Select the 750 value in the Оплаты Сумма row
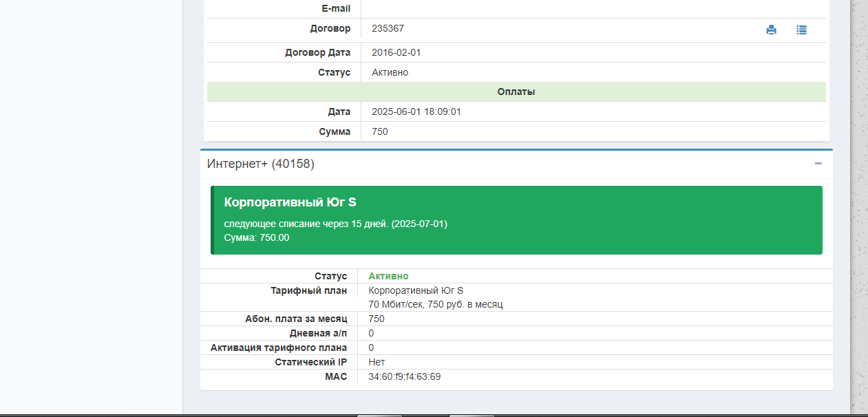 tap(380, 131)
